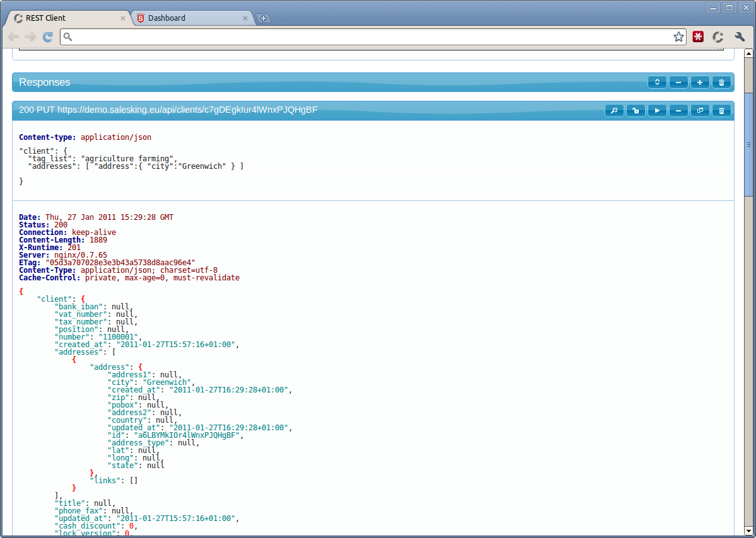Select the Cache-Control header line
The width and height of the screenshot is (756, 538).
(129, 278)
